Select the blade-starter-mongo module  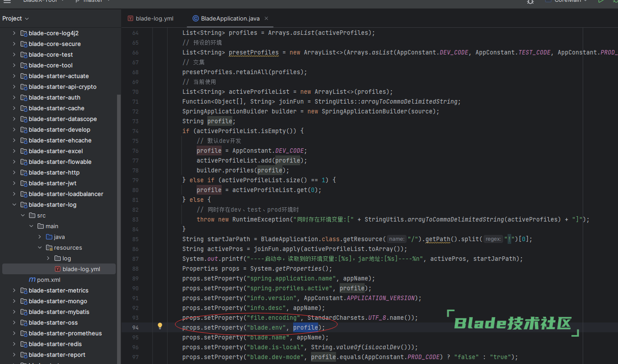click(x=58, y=301)
